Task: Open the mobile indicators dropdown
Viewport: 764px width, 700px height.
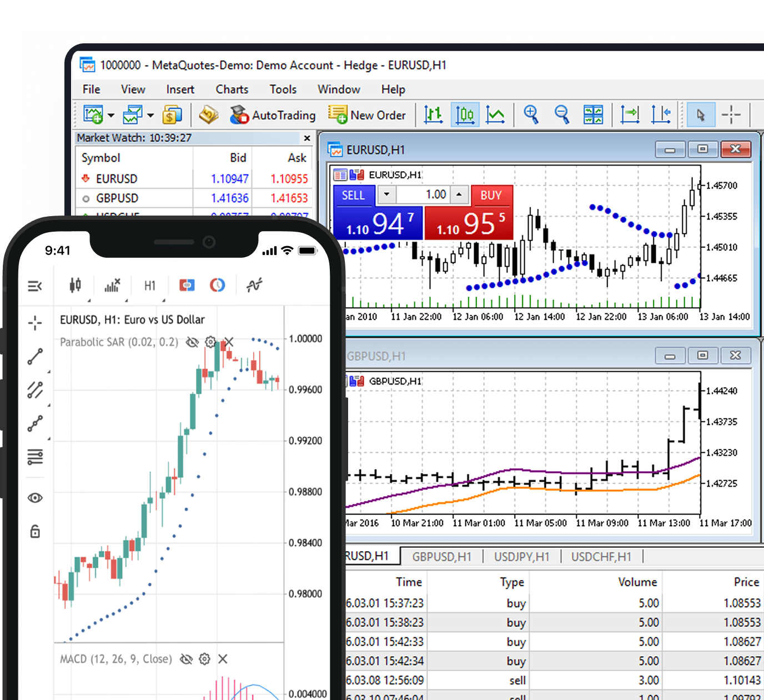Action: coord(113,286)
